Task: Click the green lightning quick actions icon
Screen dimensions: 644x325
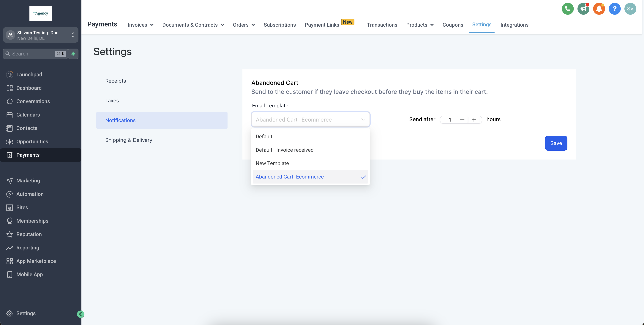Action: click(x=73, y=54)
